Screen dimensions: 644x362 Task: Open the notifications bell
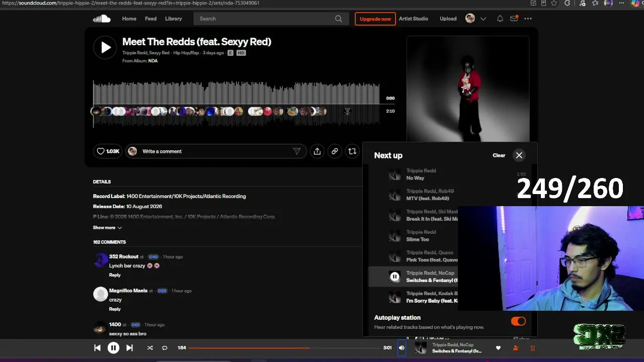pos(500,19)
